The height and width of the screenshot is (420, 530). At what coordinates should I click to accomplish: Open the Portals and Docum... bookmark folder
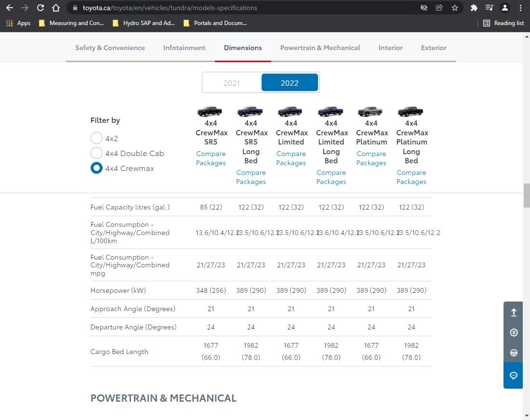click(x=215, y=23)
